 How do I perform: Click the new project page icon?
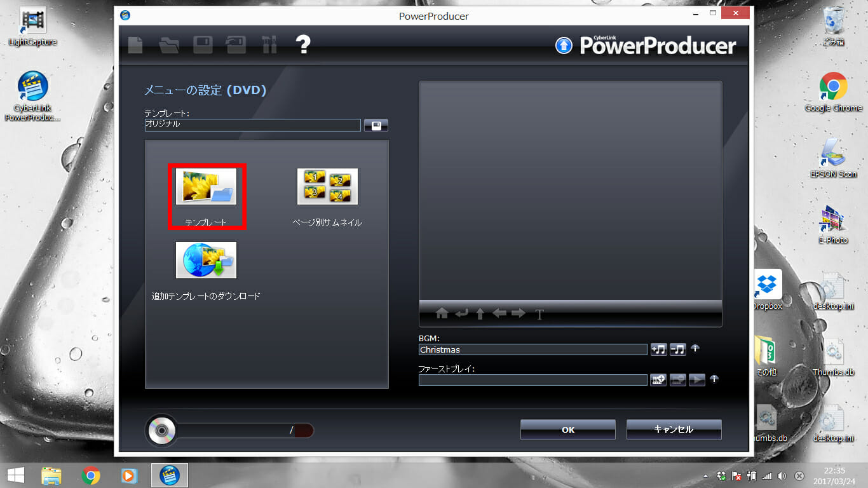coord(135,44)
